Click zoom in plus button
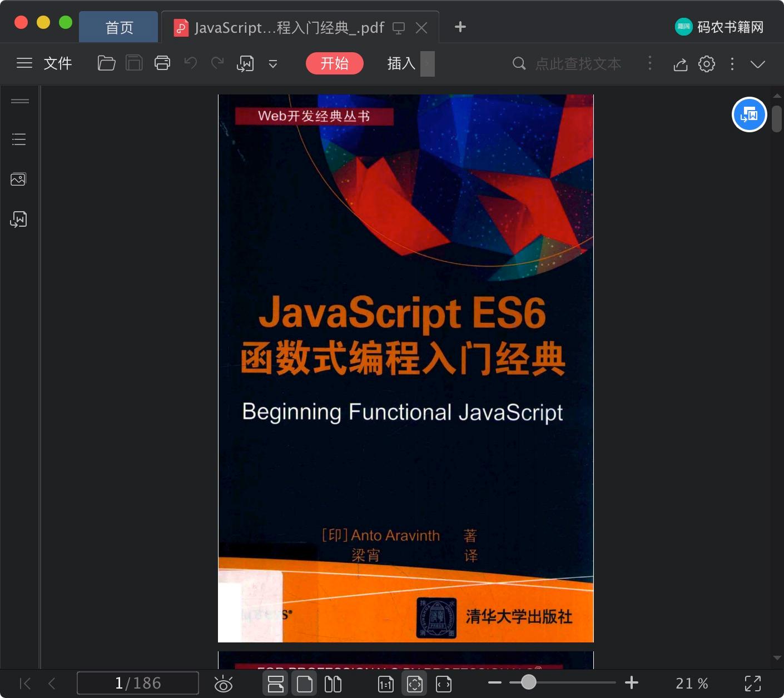784x698 pixels. point(632,682)
